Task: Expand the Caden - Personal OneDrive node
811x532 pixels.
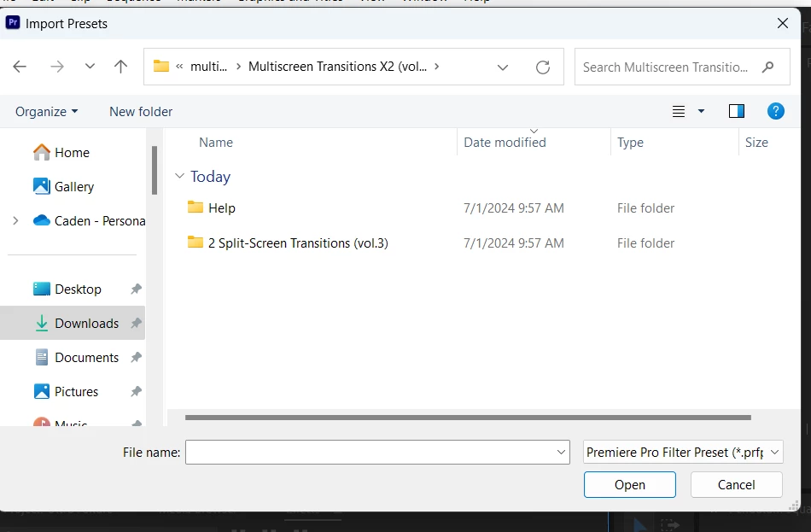Action: point(15,221)
